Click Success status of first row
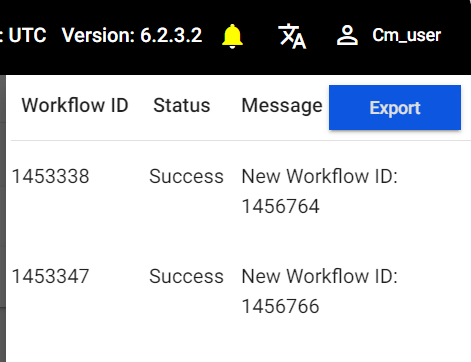Screen dimensions: 471x362 186,176
